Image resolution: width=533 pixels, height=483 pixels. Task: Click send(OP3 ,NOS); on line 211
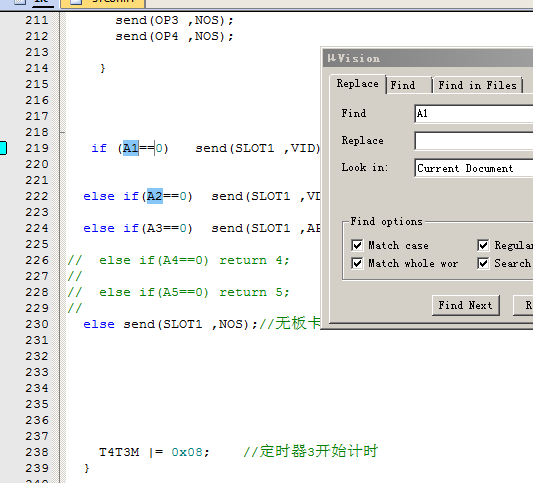(174, 20)
